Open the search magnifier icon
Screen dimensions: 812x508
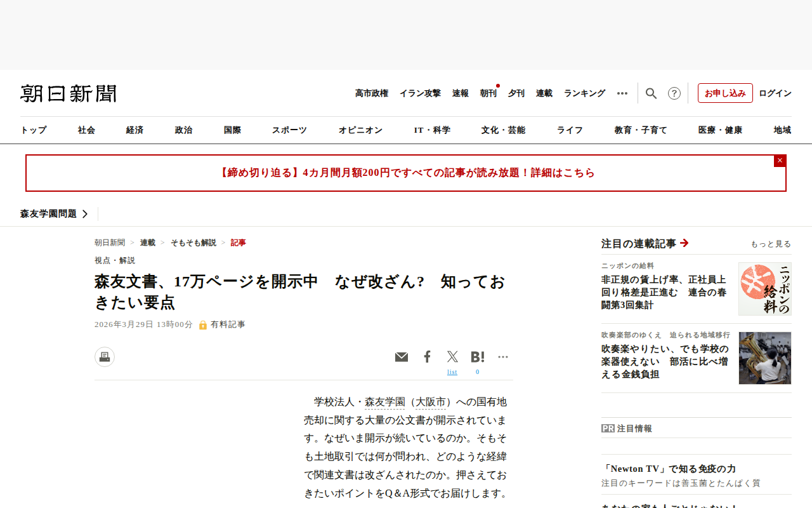point(651,93)
